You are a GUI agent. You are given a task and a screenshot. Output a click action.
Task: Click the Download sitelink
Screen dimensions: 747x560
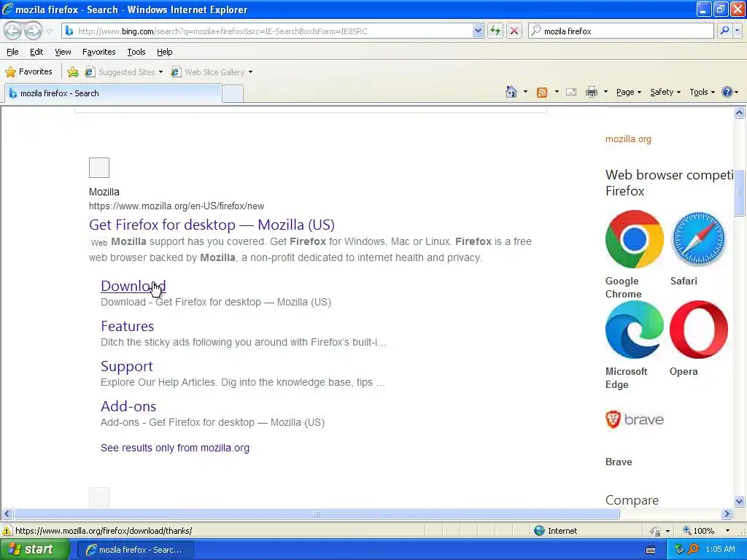[133, 286]
